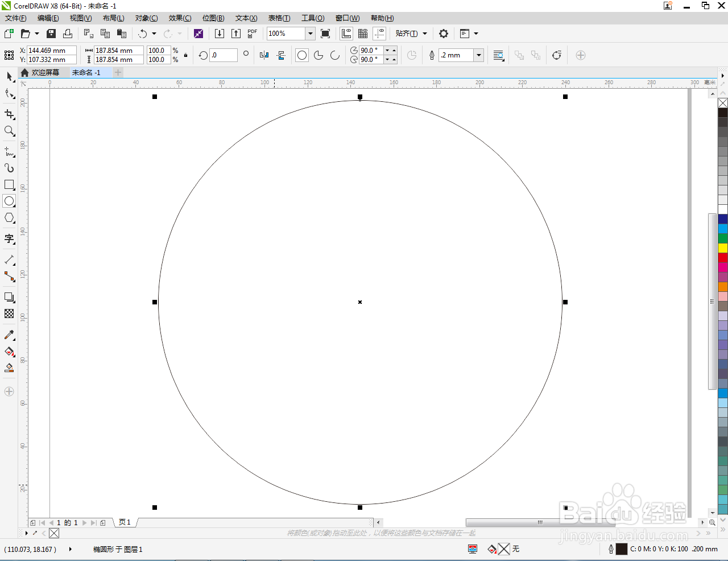
Task: Select the Smart Fill tool
Action: [x=9, y=368]
